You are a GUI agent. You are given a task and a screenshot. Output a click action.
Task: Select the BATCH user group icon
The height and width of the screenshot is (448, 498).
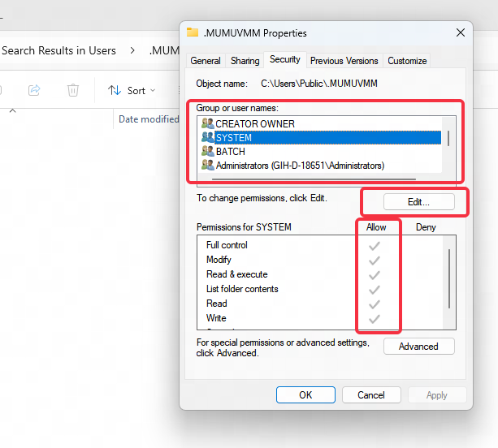point(208,152)
